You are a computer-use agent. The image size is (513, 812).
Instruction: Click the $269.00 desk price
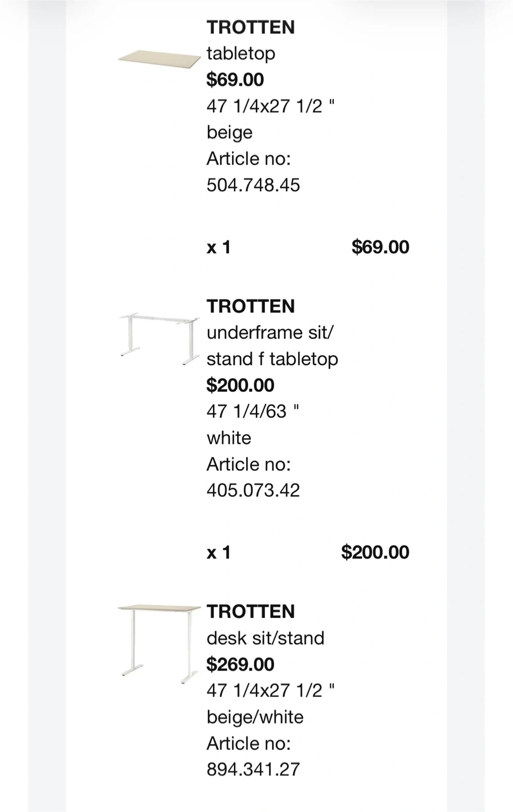[240, 664]
